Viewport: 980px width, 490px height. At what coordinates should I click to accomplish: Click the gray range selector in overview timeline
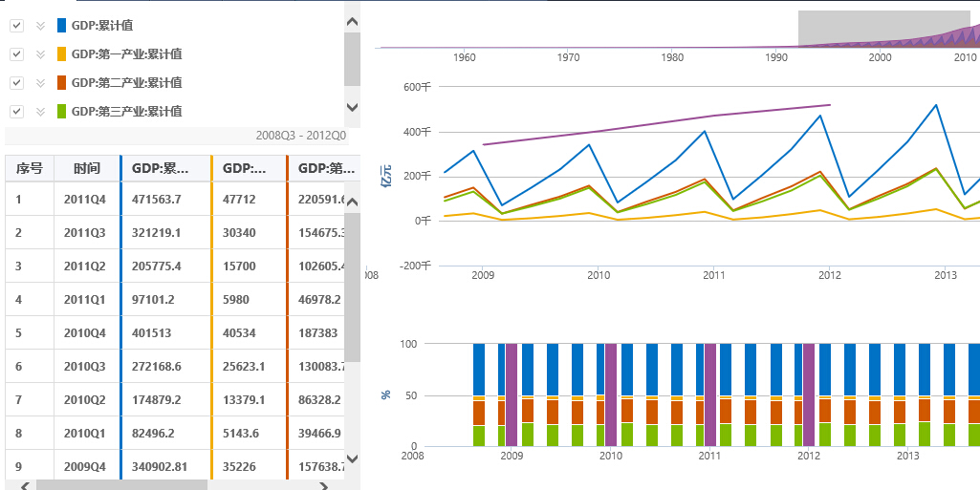click(883, 28)
